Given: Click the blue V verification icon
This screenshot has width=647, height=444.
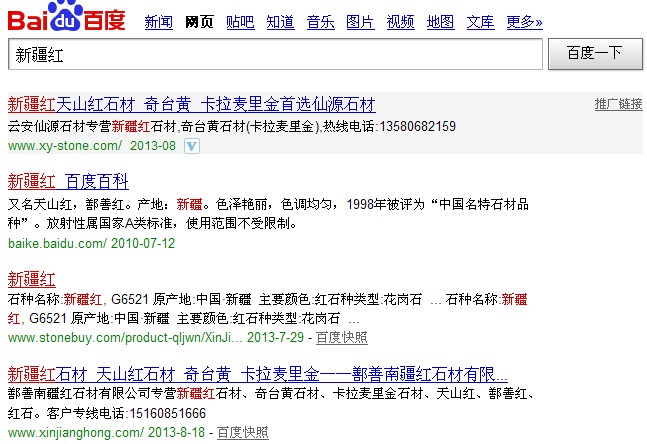Looking at the screenshot, I should pos(191,146).
